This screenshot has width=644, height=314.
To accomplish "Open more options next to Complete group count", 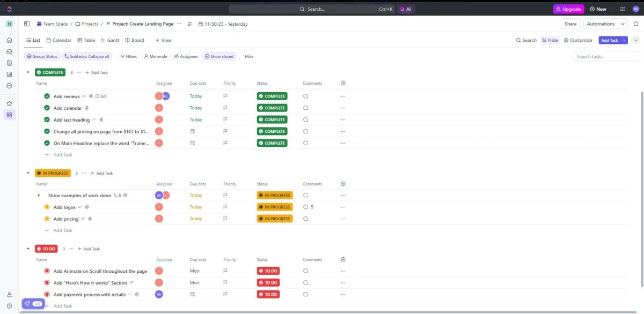I will point(79,72).
